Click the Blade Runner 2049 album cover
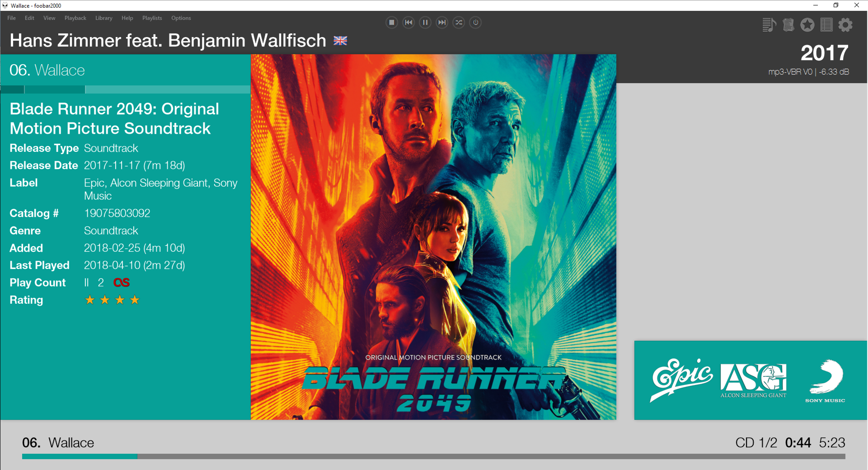 click(x=433, y=237)
